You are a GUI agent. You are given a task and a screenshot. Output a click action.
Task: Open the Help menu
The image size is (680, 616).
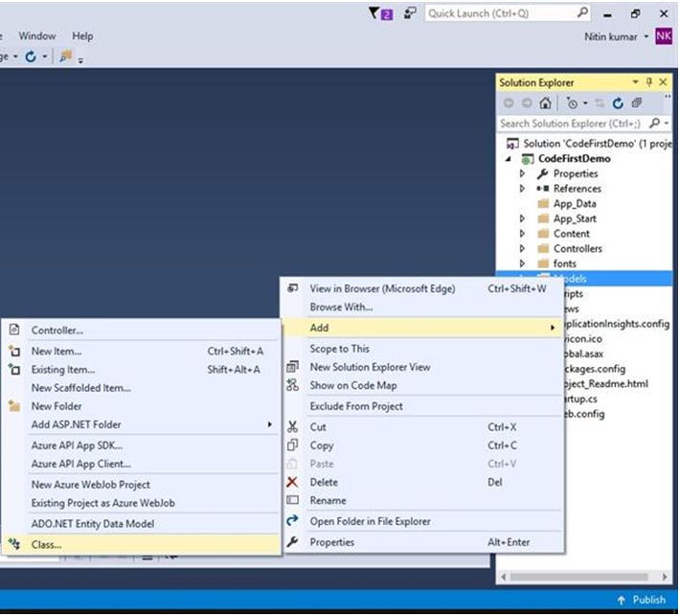pyautogui.click(x=82, y=36)
